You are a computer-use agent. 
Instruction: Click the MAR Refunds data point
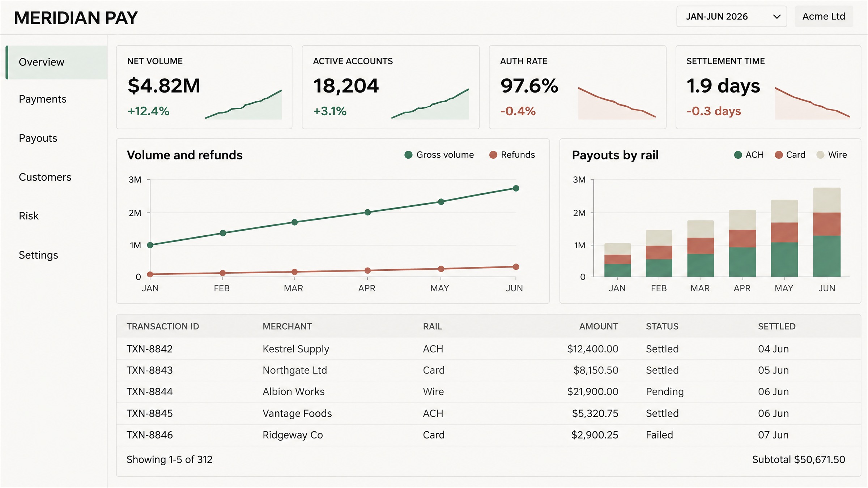294,272
